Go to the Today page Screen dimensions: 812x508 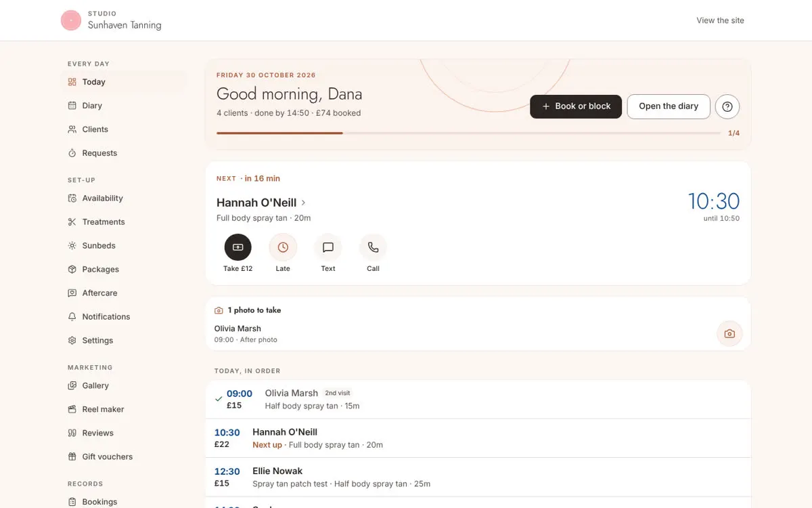pos(124,82)
